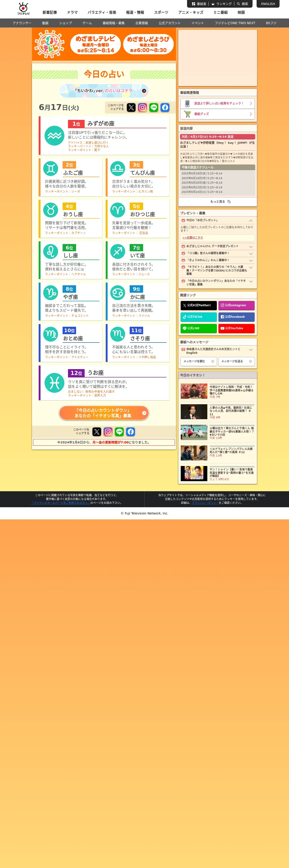Expand 林佑香さん weather hint message item

pos(251,350)
